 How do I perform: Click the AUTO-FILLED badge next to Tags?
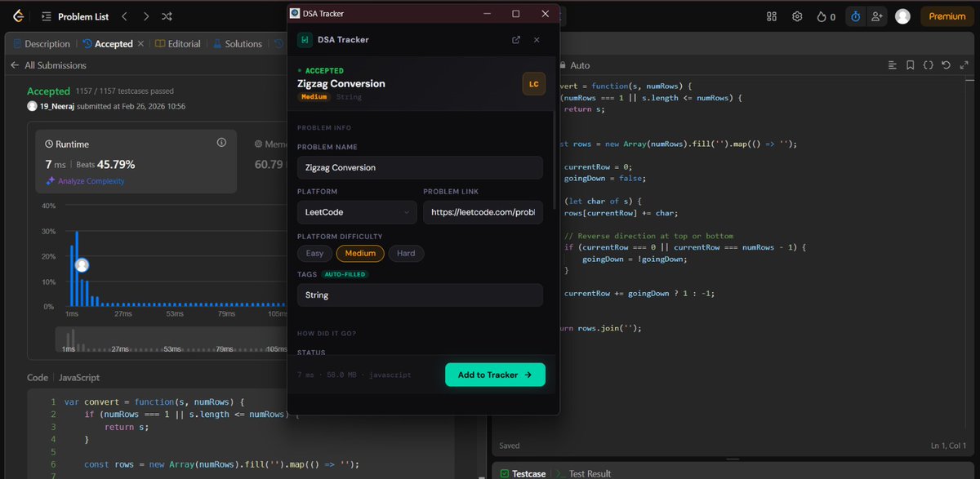[345, 274]
